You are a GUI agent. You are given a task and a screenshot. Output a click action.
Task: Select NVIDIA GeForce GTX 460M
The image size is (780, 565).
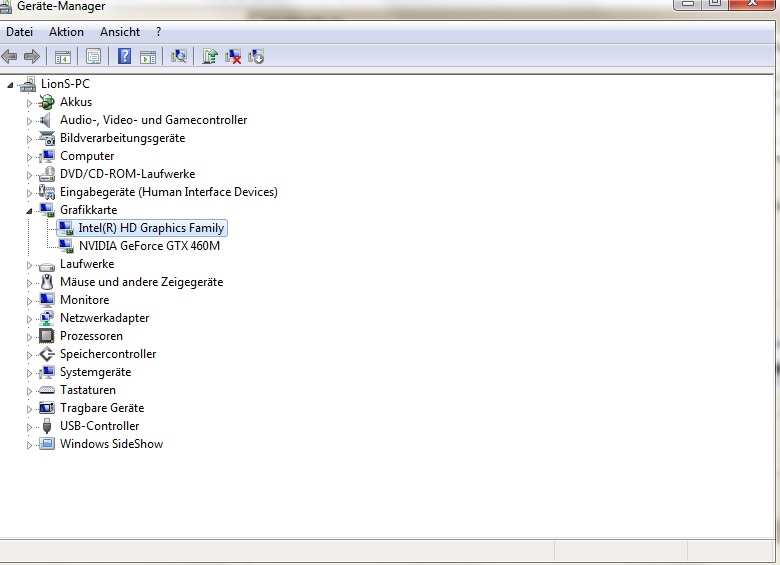point(149,246)
